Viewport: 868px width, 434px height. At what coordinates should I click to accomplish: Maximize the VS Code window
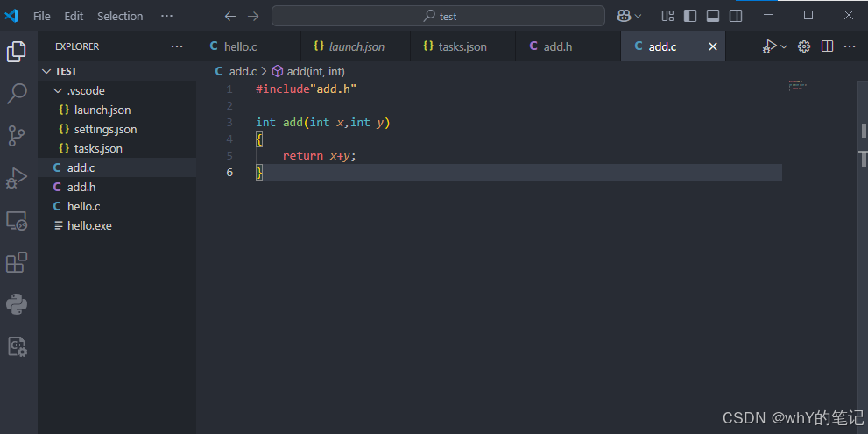click(808, 15)
